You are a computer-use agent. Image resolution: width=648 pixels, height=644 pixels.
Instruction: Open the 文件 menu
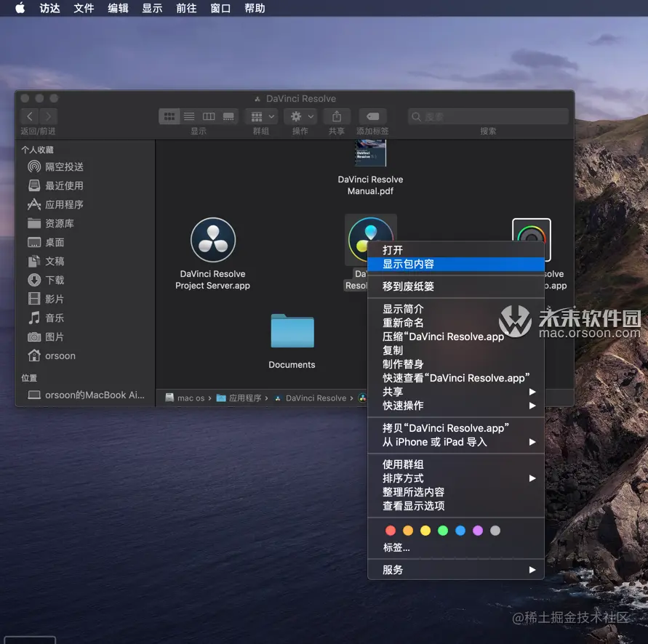coord(84,8)
